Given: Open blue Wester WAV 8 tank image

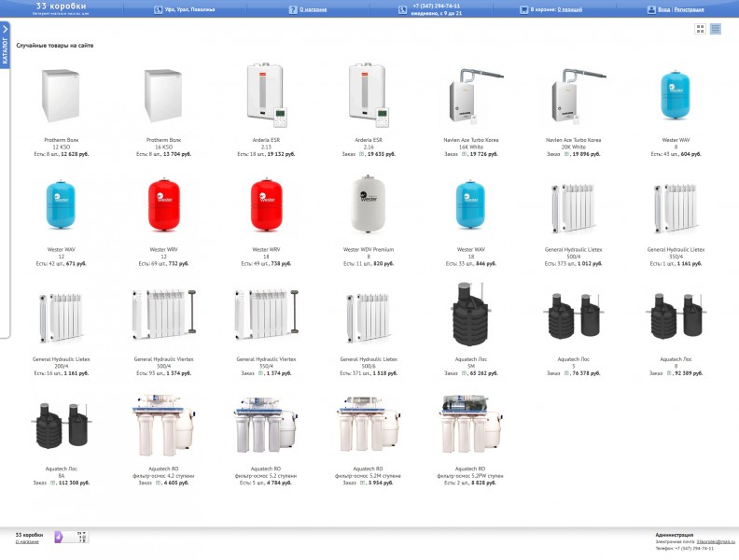Looking at the screenshot, I should coord(676,95).
